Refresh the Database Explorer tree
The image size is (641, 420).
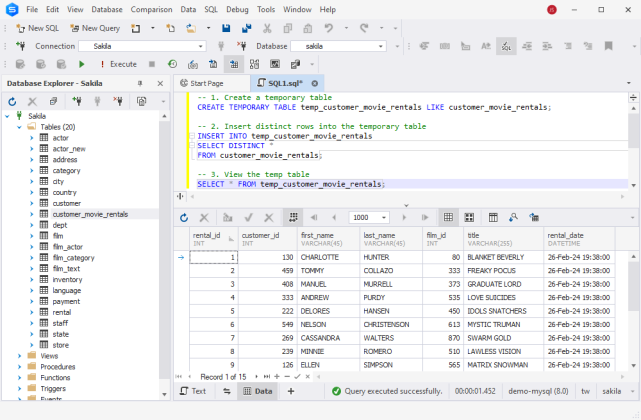pos(13,101)
